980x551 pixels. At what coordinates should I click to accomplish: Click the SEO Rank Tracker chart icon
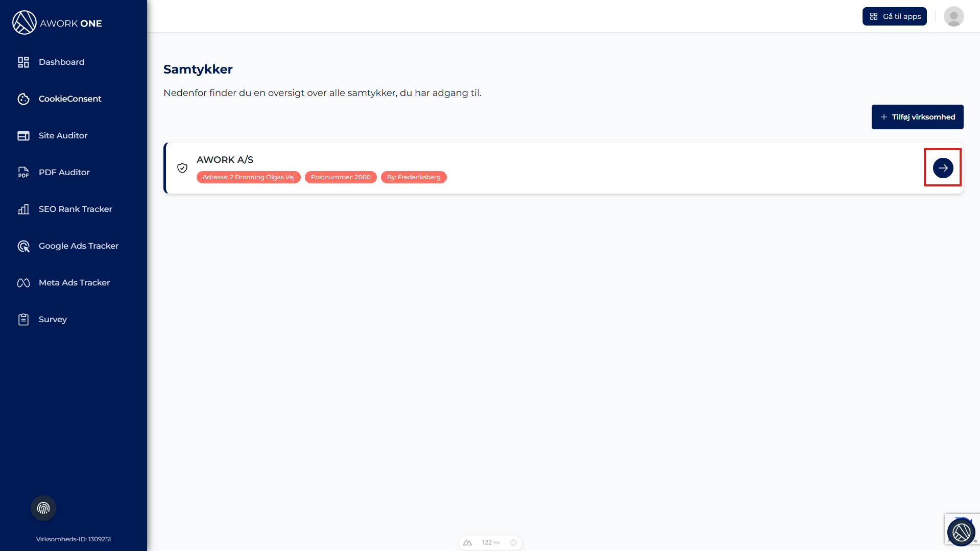tap(23, 209)
